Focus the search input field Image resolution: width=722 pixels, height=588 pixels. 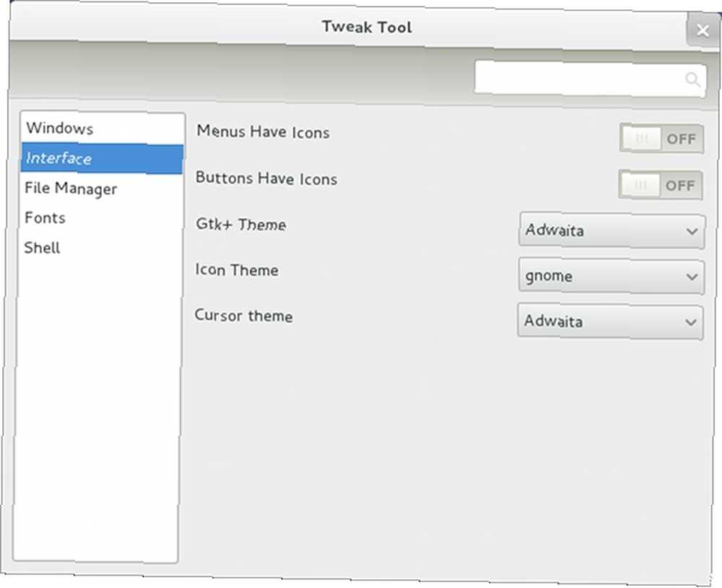(x=590, y=78)
